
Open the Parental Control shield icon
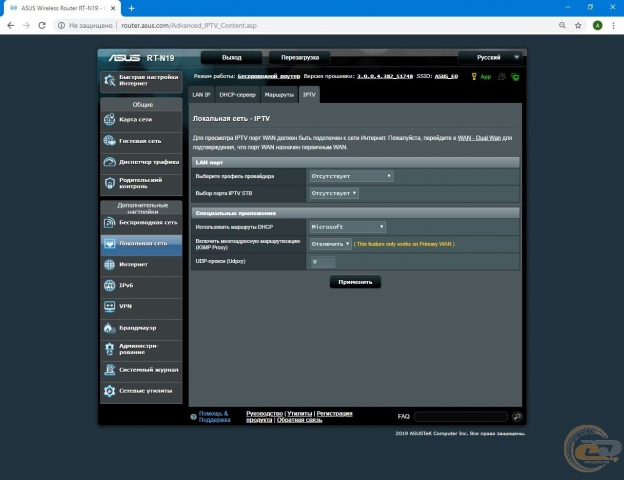pos(109,183)
